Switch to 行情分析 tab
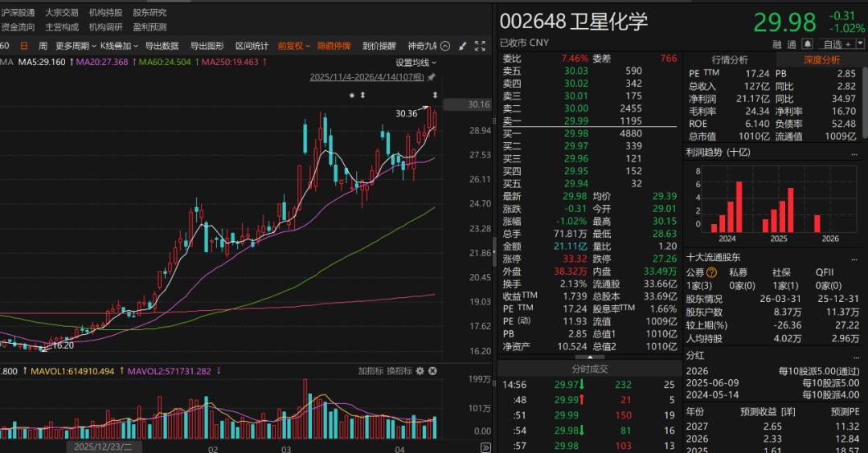 pos(730,59)
